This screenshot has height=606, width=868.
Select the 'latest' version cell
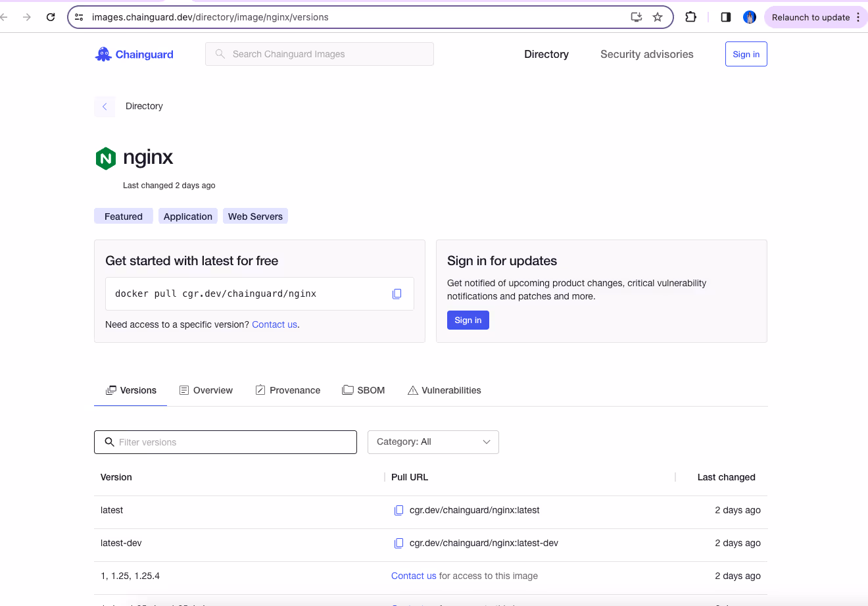112,510
